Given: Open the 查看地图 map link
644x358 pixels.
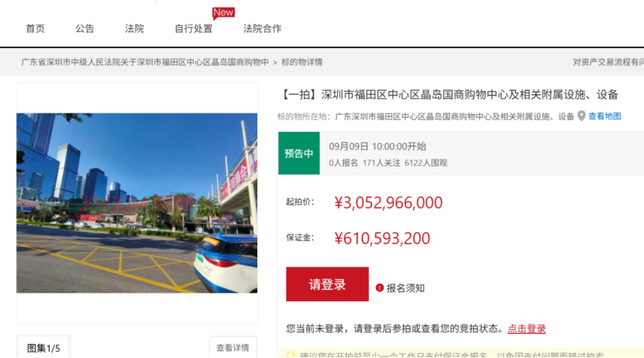Looking at the screenshot, I should 604,116.
